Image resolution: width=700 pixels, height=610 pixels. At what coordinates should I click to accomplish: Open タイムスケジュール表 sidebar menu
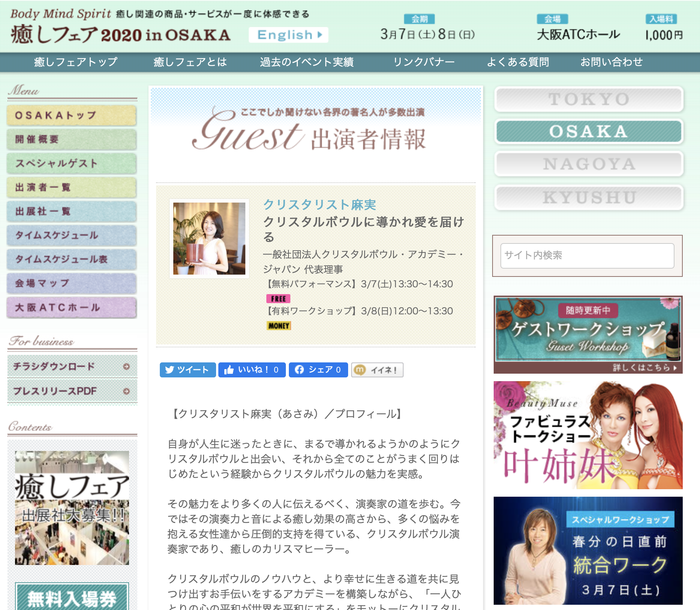72,260
